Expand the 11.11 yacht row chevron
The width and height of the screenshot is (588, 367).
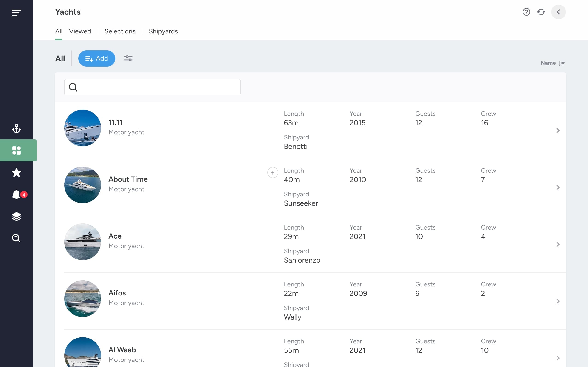[x=558, y=131]
